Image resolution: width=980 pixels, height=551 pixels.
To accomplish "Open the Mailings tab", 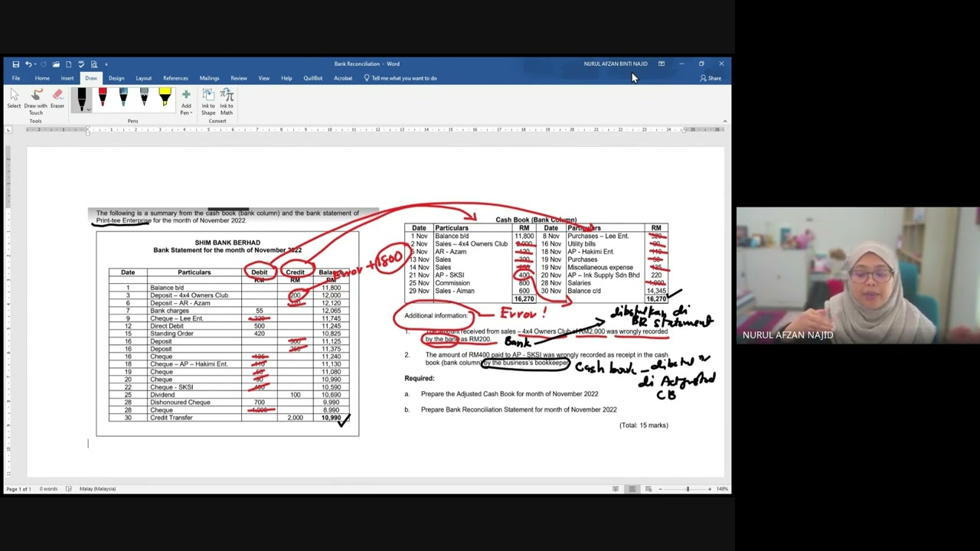I will pos(209,78).
